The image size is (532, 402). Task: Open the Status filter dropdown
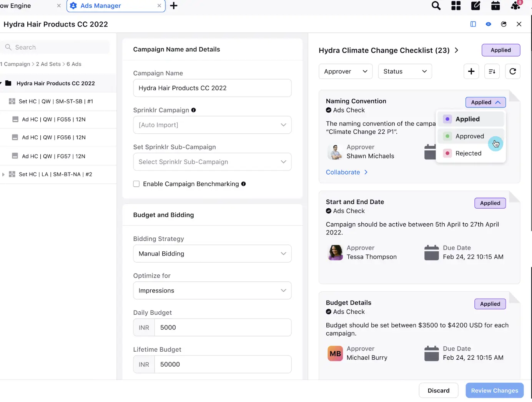coord(405,71)
